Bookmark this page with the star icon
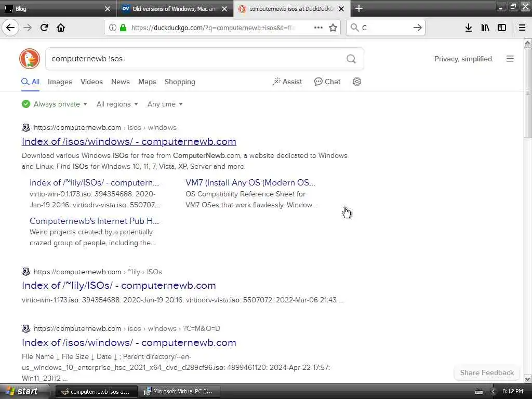532x399 pixels. coord(333,28)
